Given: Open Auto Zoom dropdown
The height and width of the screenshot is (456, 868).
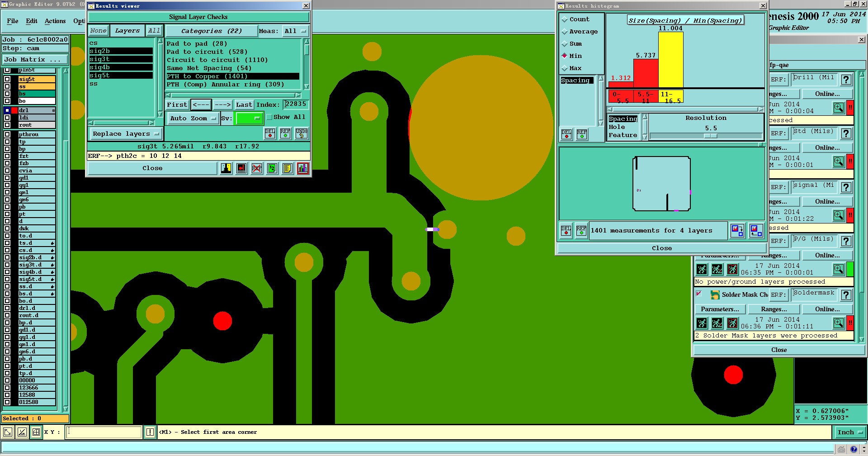Looking at the screenshot, I should [x=193, y=119].
